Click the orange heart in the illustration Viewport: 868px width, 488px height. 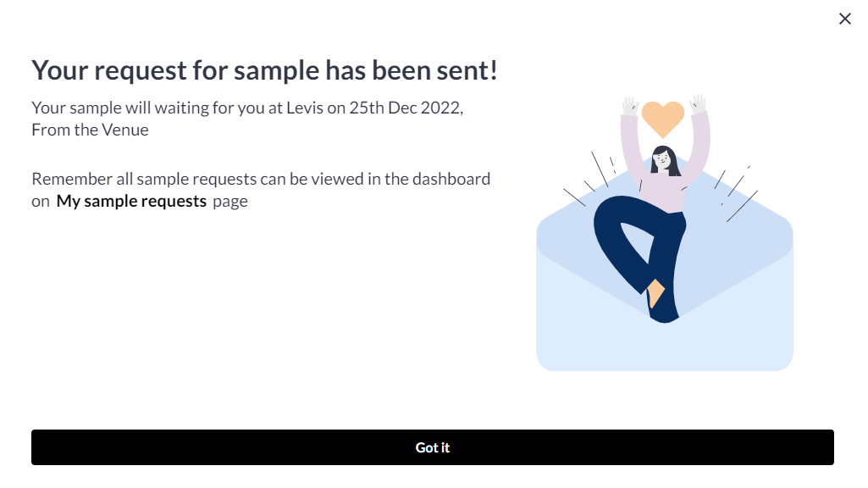tap(662, 119)
